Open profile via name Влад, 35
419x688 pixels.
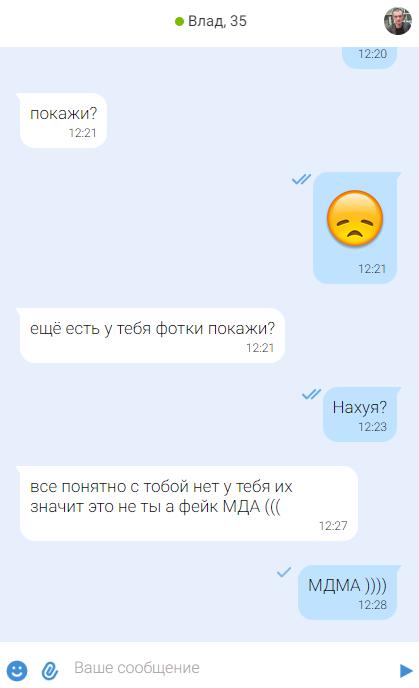click(x=217, y=21)
